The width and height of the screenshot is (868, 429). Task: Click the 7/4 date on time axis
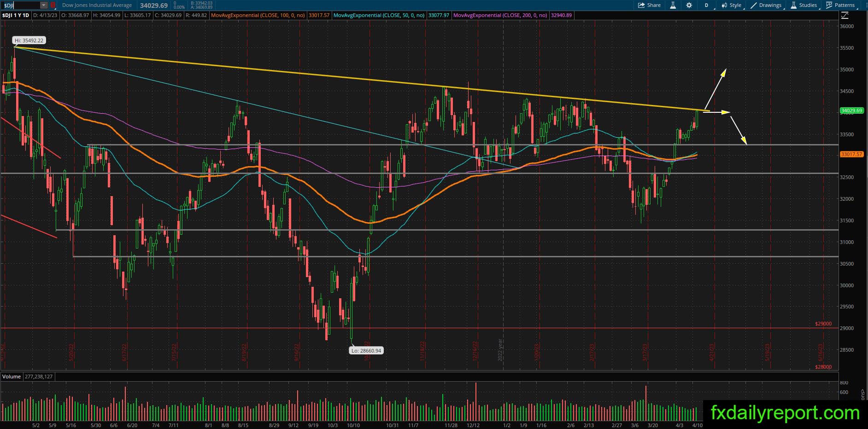pos(156,425)
